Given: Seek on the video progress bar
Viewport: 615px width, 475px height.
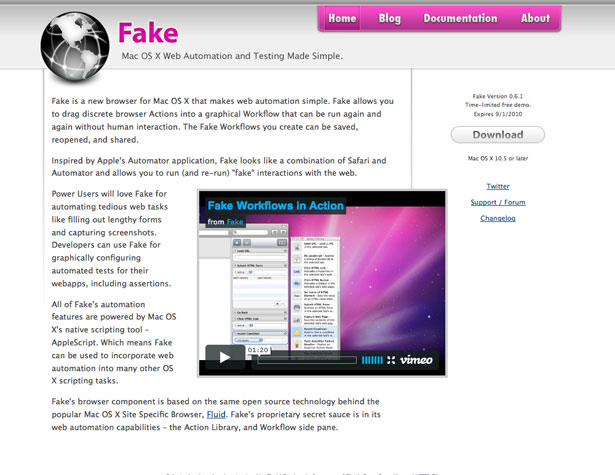Looking at the screenshot, I should click(307, 360).
